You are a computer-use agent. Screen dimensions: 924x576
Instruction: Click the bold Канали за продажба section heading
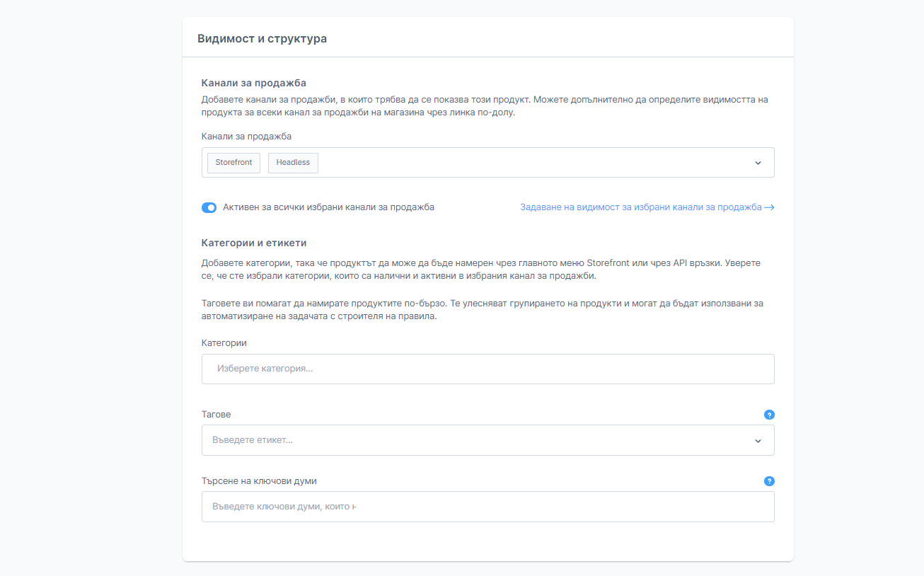click(x=253, y=83)
